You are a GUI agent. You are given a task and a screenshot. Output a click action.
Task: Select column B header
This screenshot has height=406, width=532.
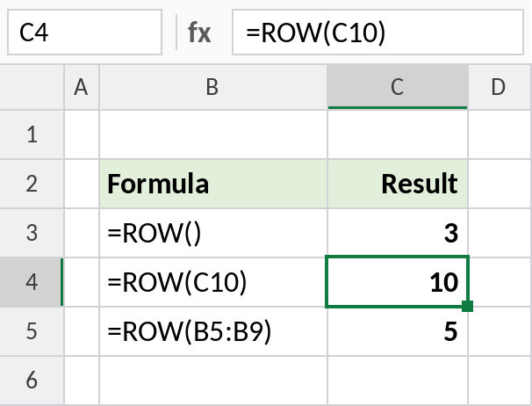(x=213, y=87)
